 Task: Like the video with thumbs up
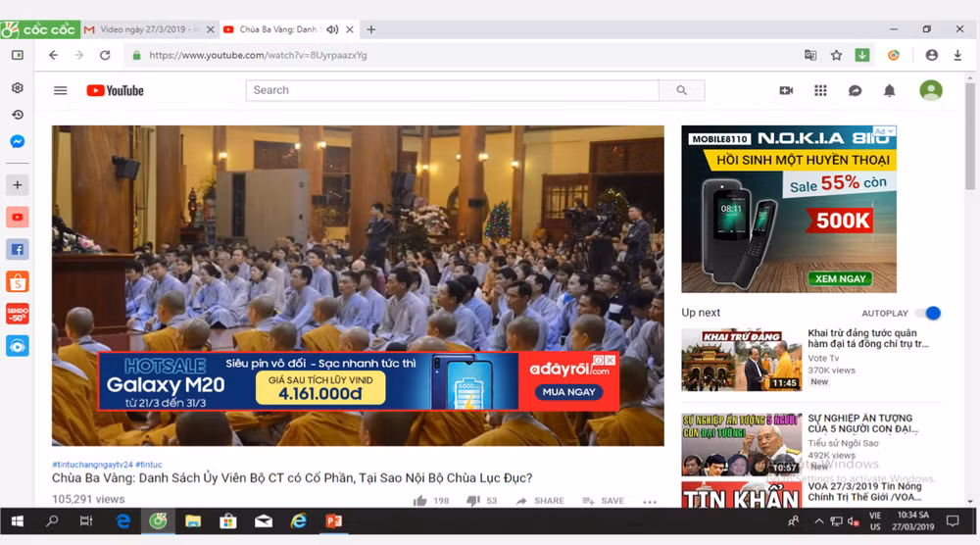[420, 501]
